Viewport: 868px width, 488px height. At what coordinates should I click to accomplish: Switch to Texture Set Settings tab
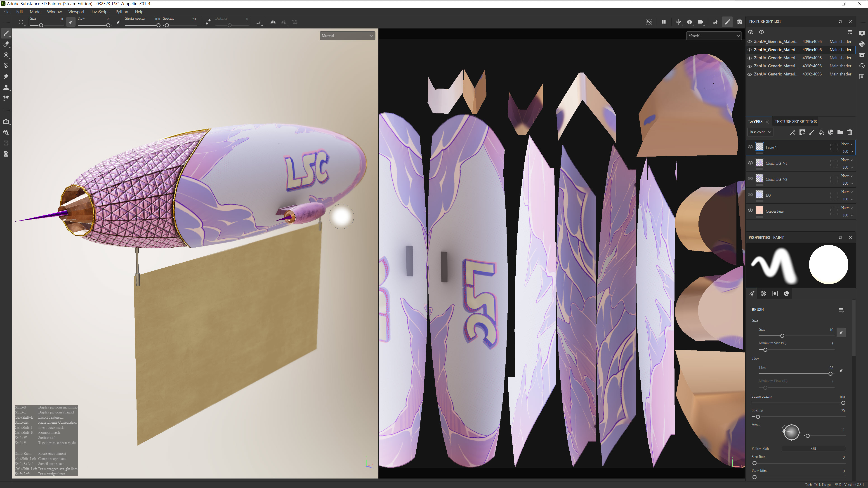pos(795,122)
